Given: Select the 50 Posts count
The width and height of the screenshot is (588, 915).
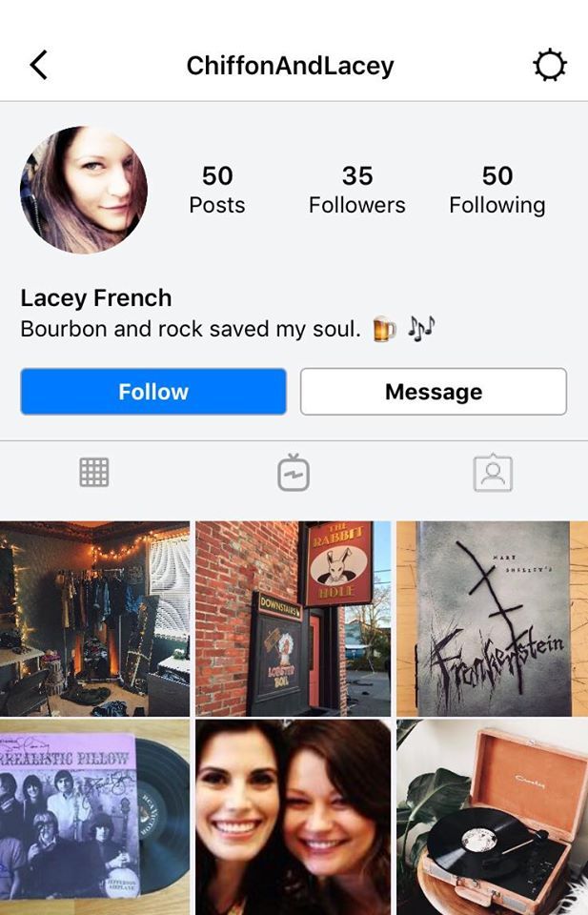Looking at the screenshot, I should click(217, 190).
